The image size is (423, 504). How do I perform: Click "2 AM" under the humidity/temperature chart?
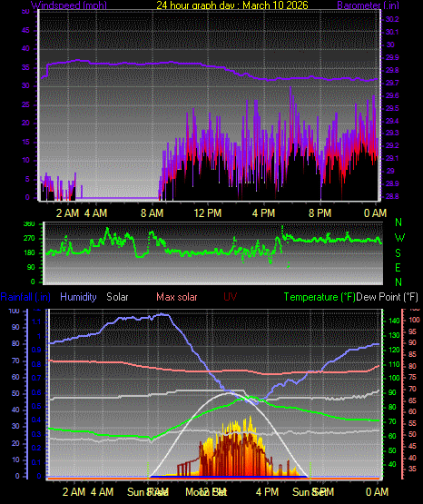coord(74,492)
